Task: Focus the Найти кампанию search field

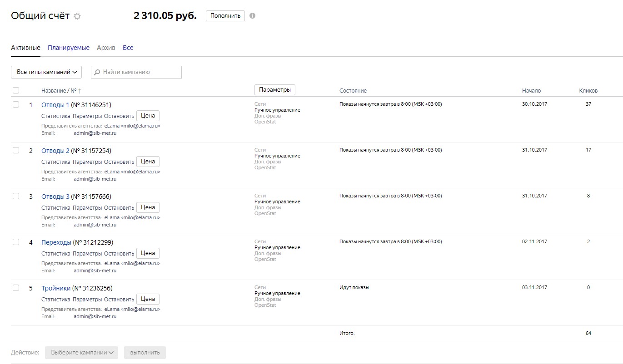Action: [x=136, y=72]
